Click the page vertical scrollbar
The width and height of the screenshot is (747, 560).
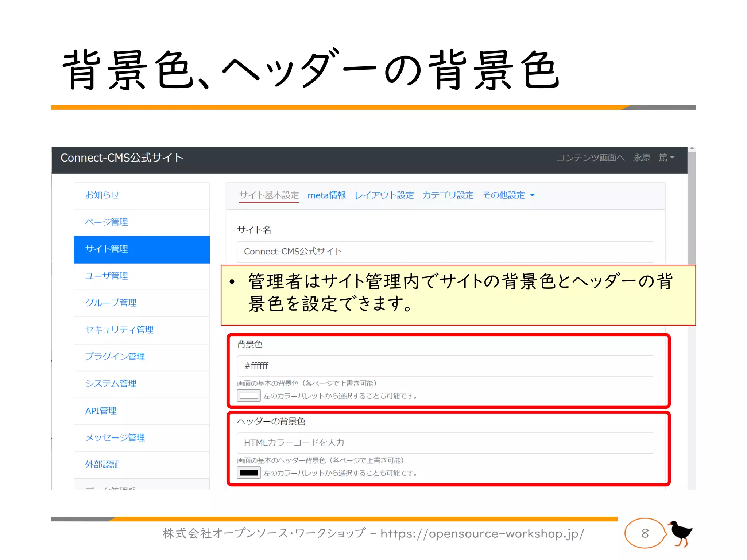pyautogui.click(x=692, y=208)
